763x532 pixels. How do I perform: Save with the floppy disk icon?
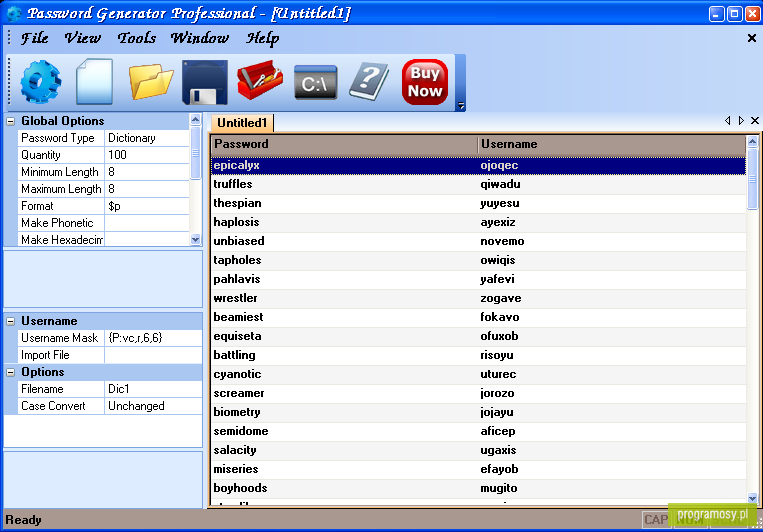[x=205, y=82]
